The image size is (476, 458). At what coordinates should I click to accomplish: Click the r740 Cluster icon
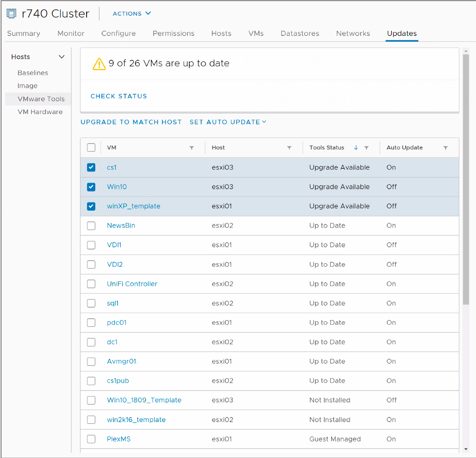[x=12, y=14]
